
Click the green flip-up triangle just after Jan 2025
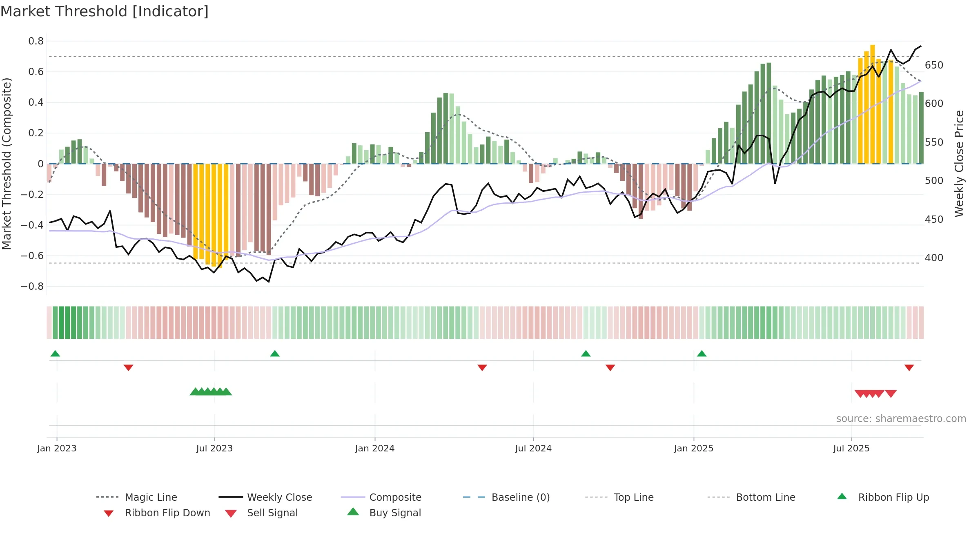[x=702, y=353]
